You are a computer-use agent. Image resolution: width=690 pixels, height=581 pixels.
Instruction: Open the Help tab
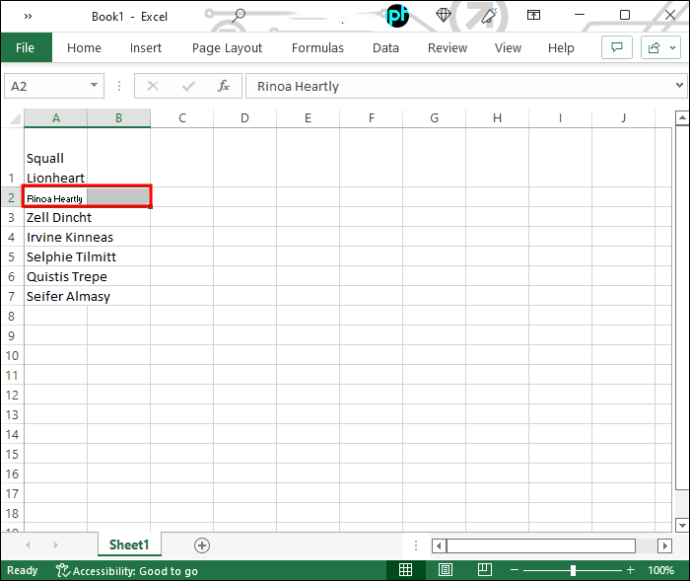561,48
